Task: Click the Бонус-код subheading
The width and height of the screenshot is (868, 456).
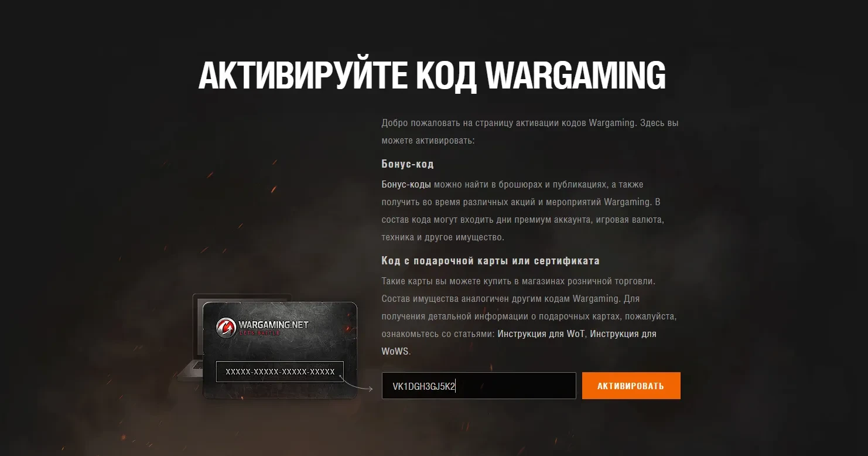Action: [408, 164]
